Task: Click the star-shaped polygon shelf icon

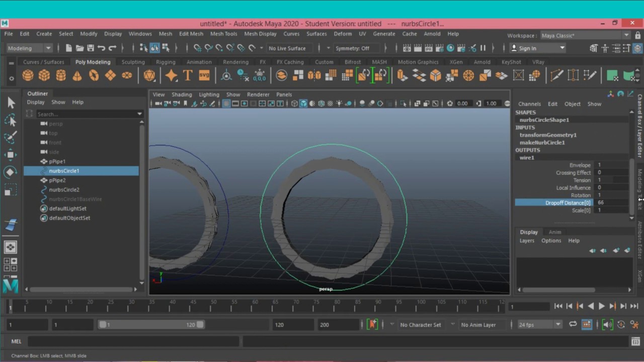Action: 171,75
